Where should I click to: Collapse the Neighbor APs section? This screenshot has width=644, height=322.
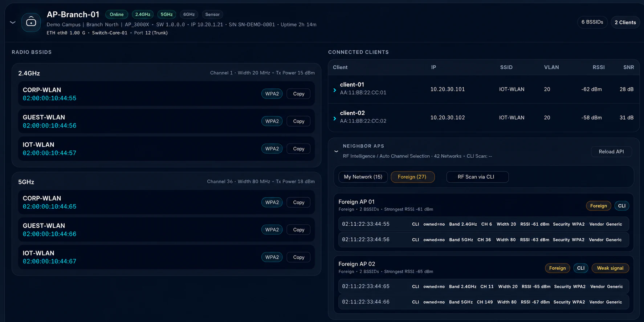click(336, 151)
